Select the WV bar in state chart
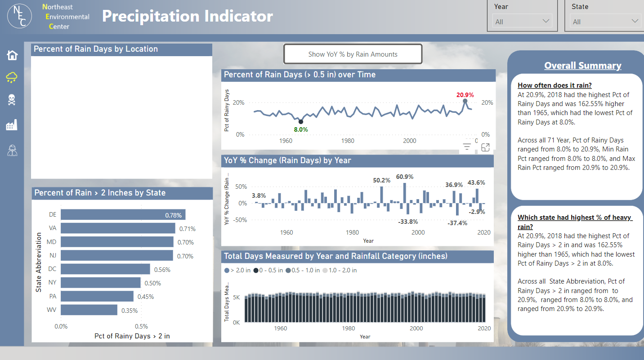The width and height of the screenshot is (644, 360). tap(89, 310)
